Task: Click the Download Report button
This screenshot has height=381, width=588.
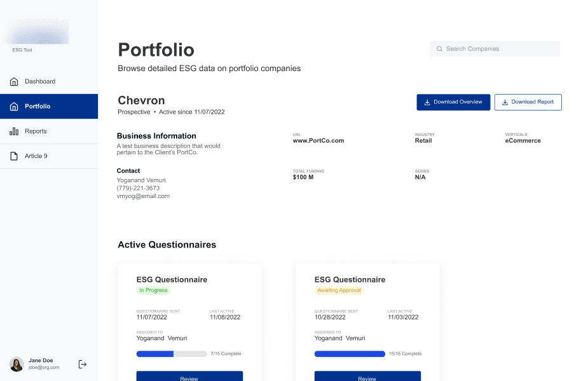Action: pyautogui.click(x=528, y=102)
